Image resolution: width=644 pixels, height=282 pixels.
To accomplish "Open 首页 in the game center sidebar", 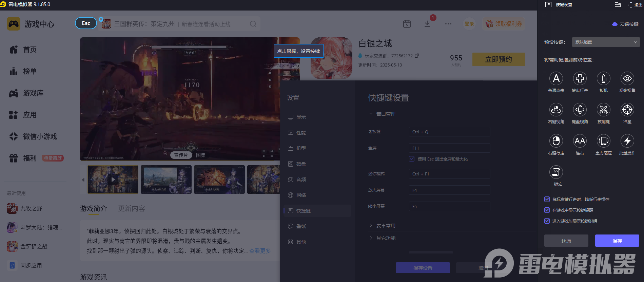I will pos(23,50).
